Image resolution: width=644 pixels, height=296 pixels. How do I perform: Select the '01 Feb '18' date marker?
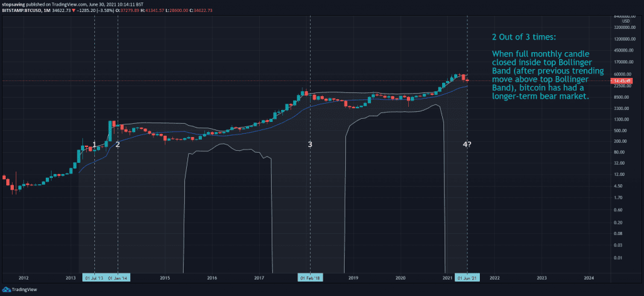(x=310, y=278)
